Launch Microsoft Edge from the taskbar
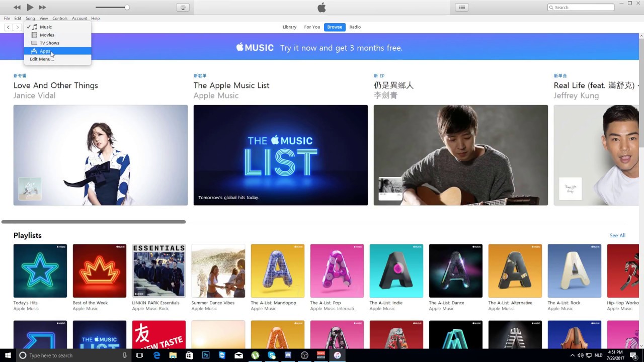The height and width of the screenshot is (362, 644). (156, 355)
